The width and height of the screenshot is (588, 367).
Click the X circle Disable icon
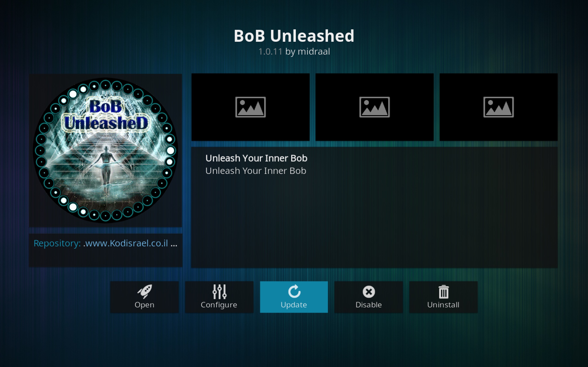[x=369, y=292]
